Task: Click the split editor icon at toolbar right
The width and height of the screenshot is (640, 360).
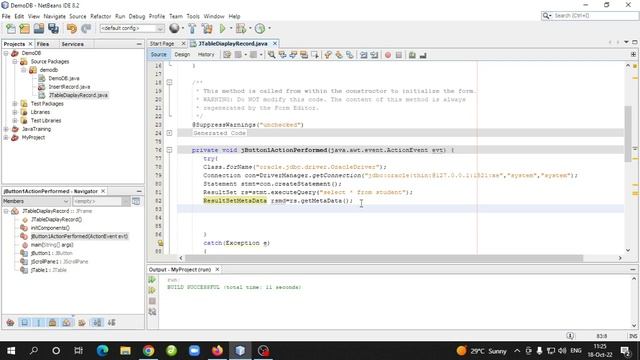Action: [x=633, y=54]
